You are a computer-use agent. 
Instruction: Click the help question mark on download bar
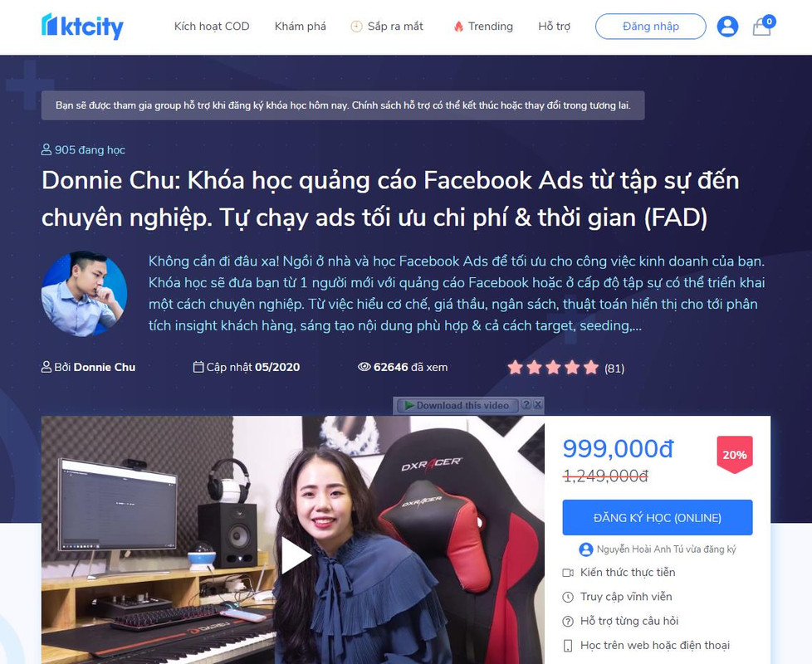pos(526,405)
